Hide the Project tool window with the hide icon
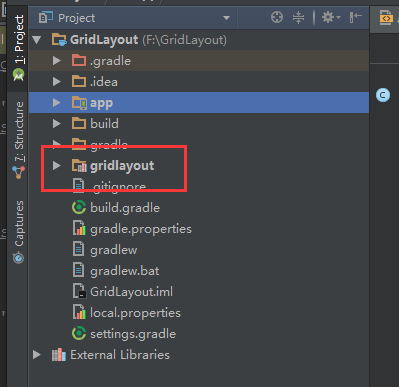399x387 pixels. click(x=356, y=17)
